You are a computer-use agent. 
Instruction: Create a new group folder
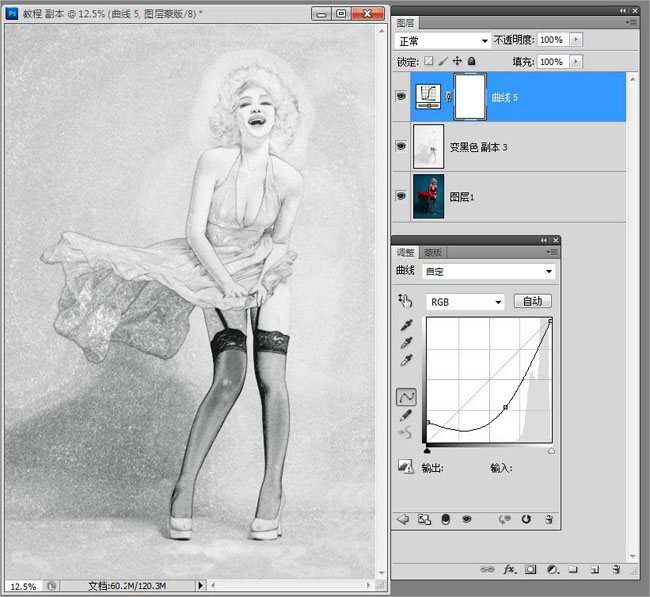pyautogui.click(x=573, y=569)
